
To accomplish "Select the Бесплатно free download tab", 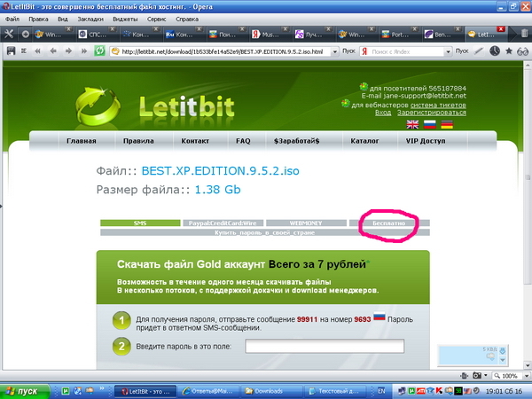I will pos(389,223).
